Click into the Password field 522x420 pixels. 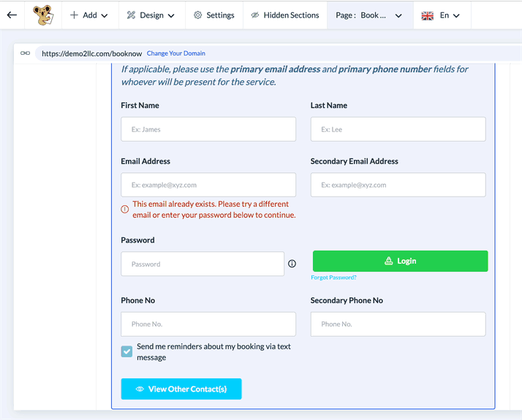pos(203,264)
